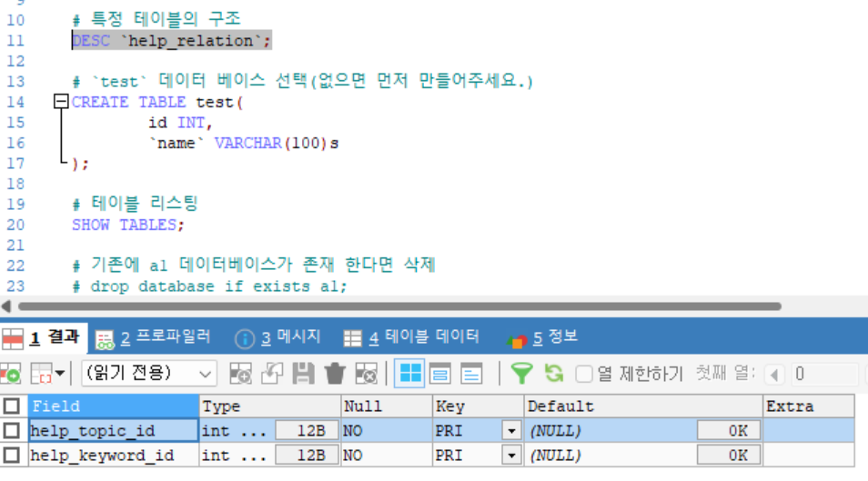The height and width of the screenshot is (481, 868).
Task: Open Key dropdown in help_topic_id row
Action: pyautogui.click(x=511, y=431)
